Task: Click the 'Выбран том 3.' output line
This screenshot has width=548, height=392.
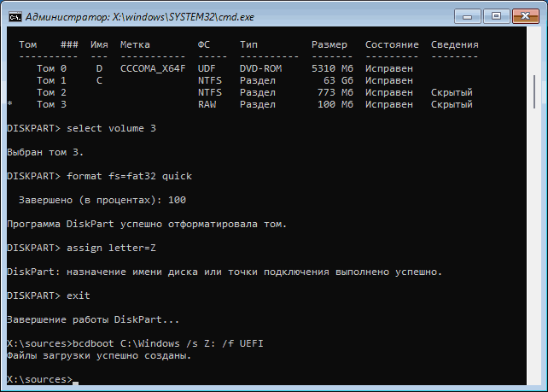Action: click(43, 152)
